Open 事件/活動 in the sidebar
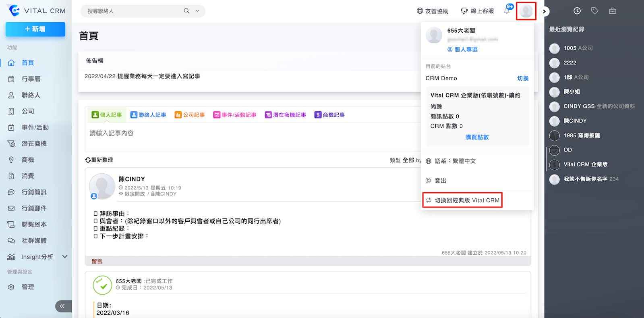Image resolution: width=644 pixels, height=318 pixels. click(x=35, y=127)
